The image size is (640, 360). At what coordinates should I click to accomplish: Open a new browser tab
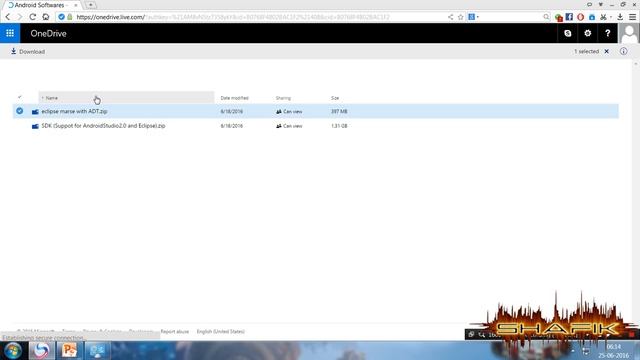[x=91, y=5]
